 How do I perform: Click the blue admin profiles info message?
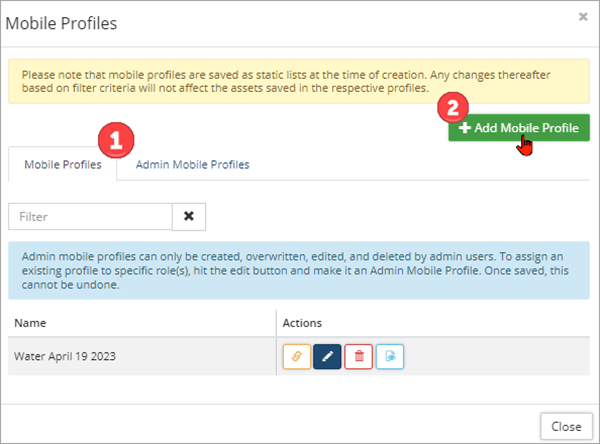tap(299, 270)
